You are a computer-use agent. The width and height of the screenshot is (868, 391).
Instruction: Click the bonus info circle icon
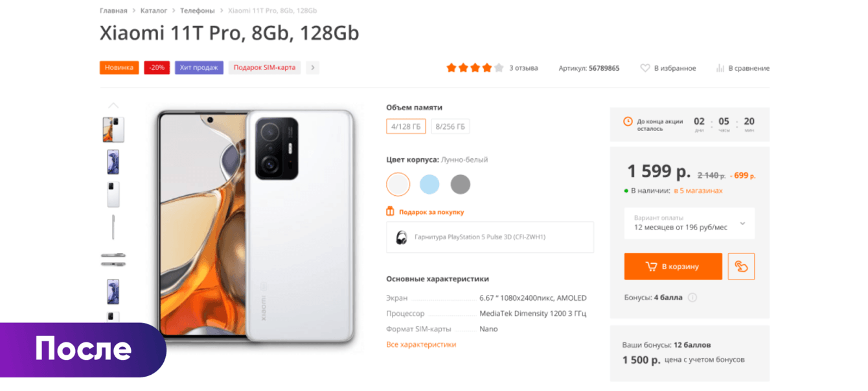coord(692,298)
